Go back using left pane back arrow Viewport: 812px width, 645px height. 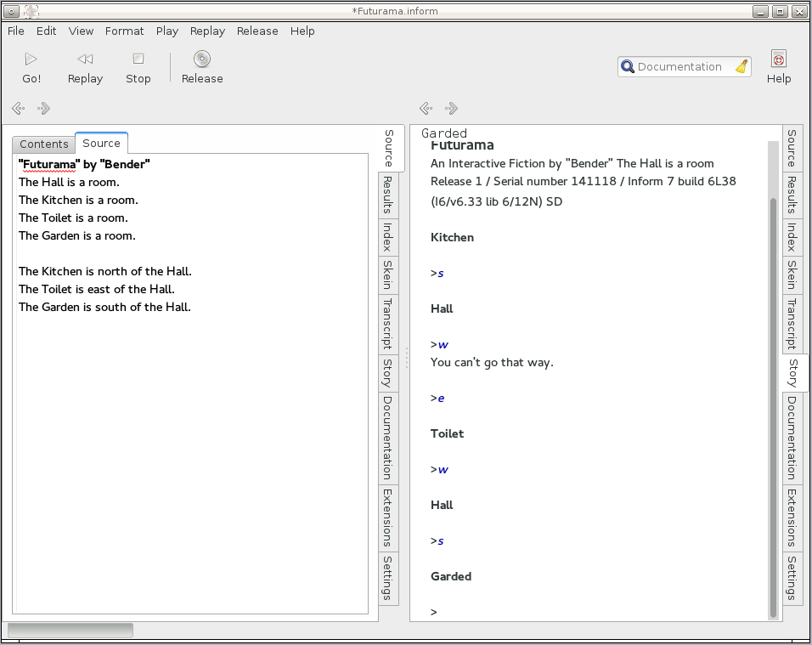tap(18, 108)
